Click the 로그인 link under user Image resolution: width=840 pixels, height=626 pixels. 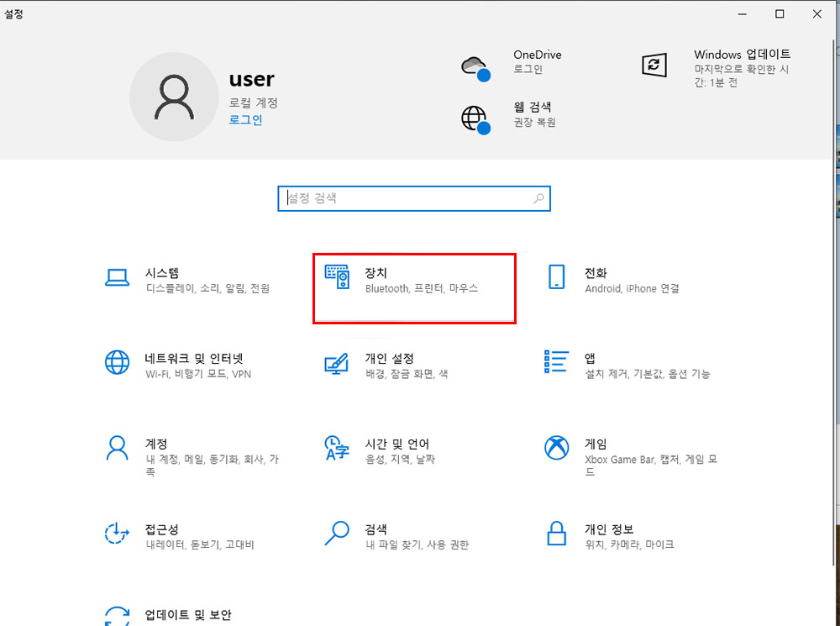point(246,119)
